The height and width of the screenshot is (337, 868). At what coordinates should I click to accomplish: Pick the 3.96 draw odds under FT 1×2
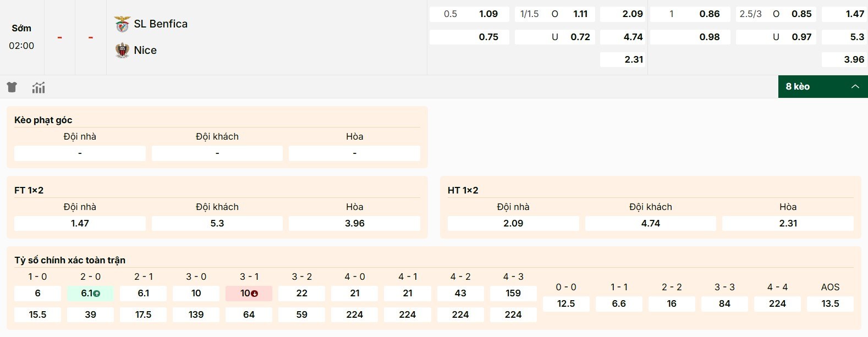[354, 223]
